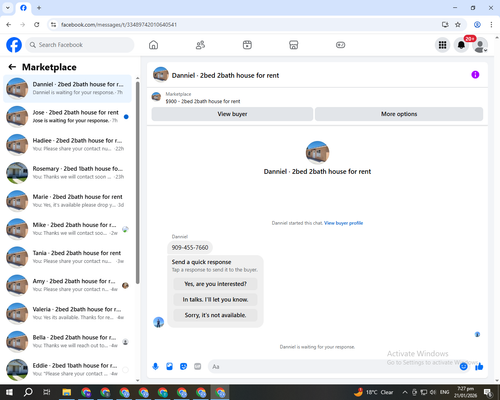The image size is (500, 400).
Task: Open the account profile menu
Action: coord(480,45)
